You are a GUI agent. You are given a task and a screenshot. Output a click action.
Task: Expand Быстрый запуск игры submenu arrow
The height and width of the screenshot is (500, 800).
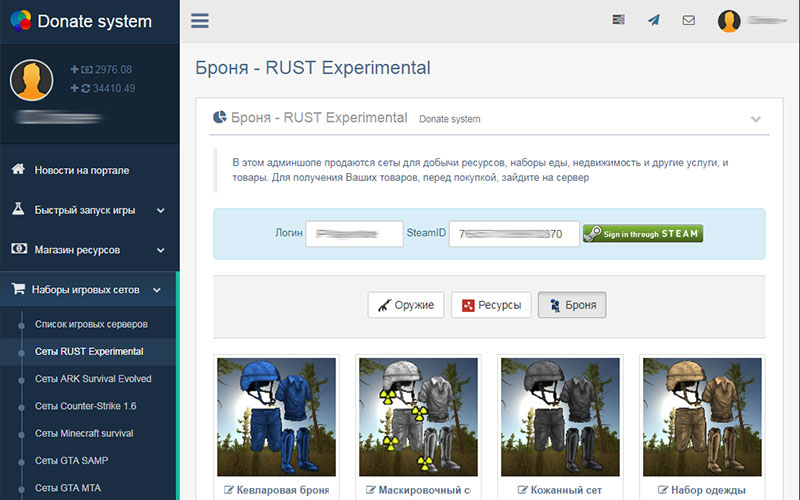[161, 210]
